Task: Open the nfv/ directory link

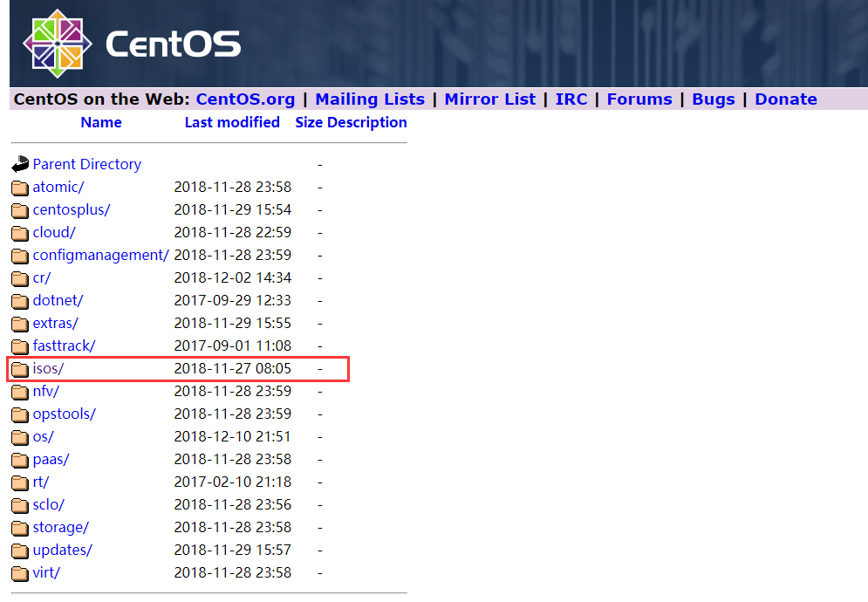Action: click(x=45, y=392)
